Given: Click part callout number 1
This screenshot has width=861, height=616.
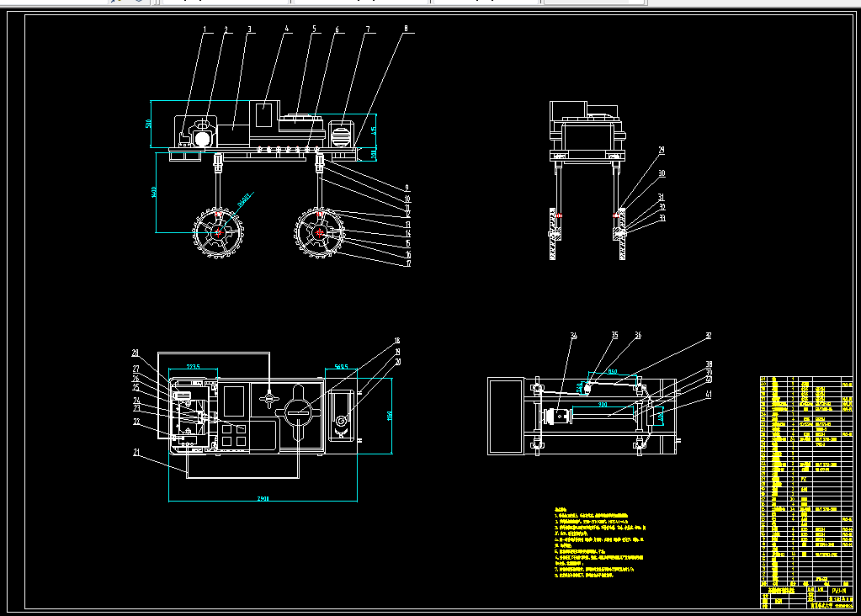Looking at the screenshot, I should pos(205,29).
